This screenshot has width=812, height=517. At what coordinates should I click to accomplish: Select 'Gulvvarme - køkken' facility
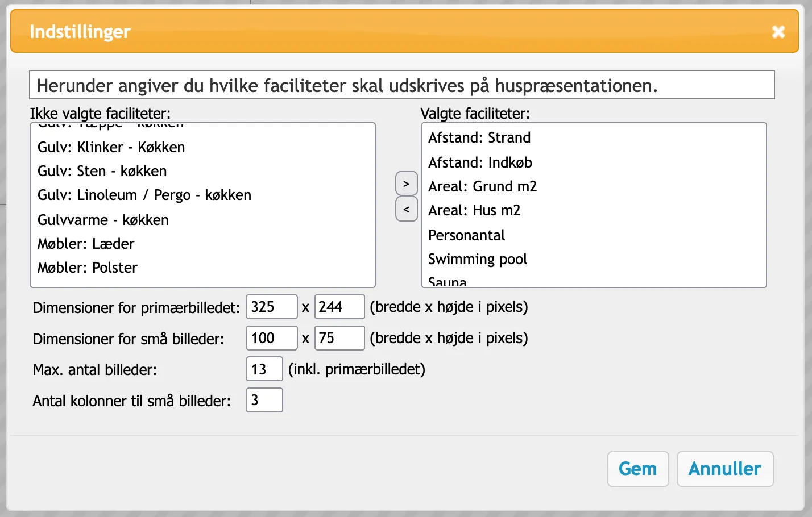(x=102, y=220)
